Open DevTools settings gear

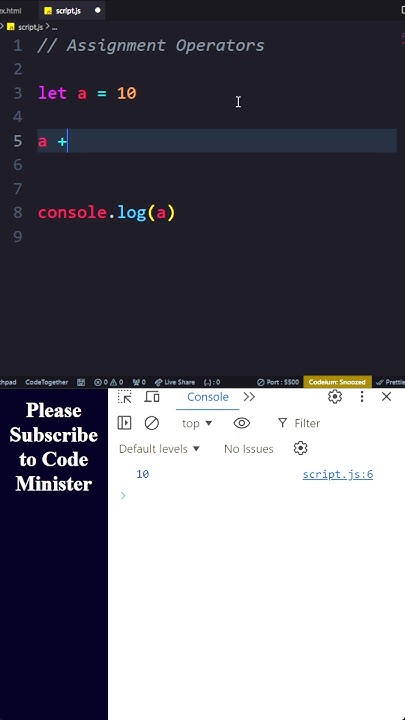click(335, 396)
